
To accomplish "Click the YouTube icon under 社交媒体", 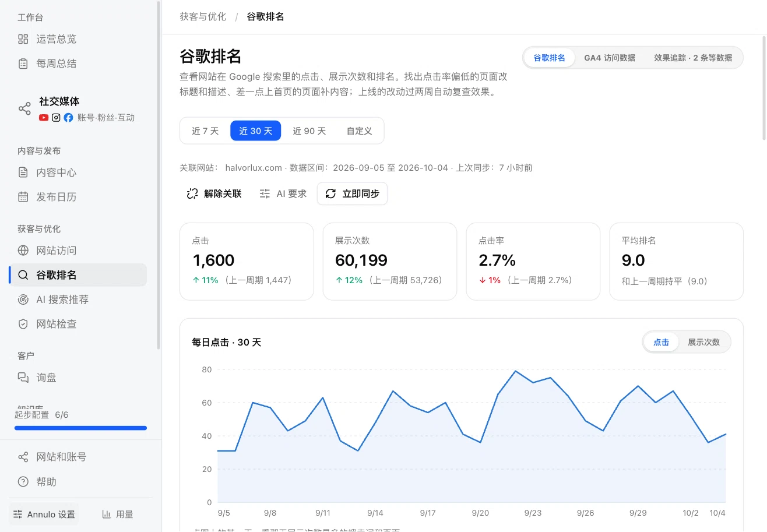I will coord(44,118).
